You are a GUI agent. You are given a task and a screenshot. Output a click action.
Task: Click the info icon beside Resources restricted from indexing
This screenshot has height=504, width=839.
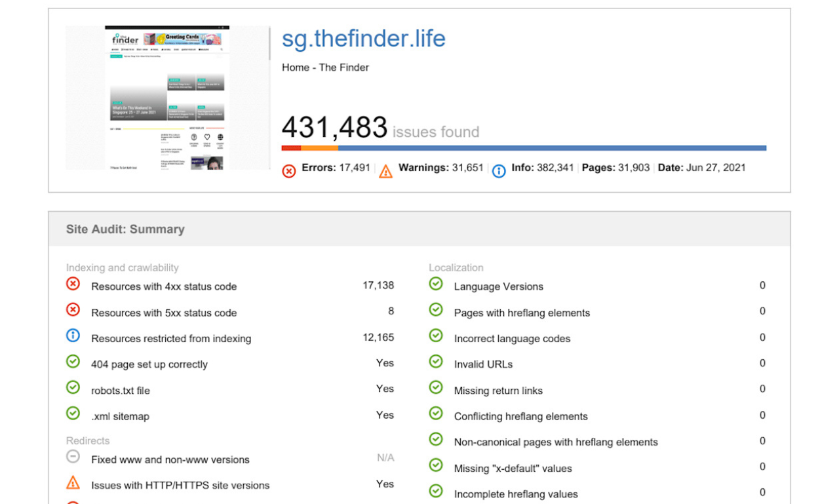pos(73,336)
